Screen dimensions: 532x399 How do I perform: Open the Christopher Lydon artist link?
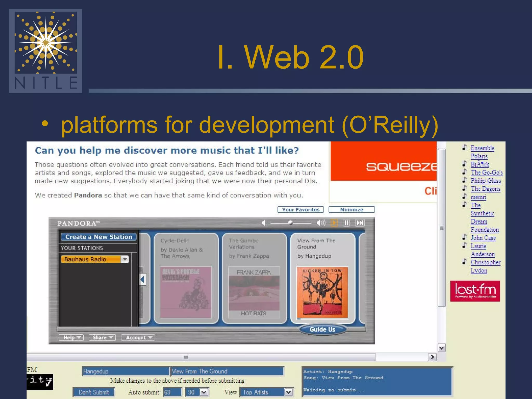486,266
